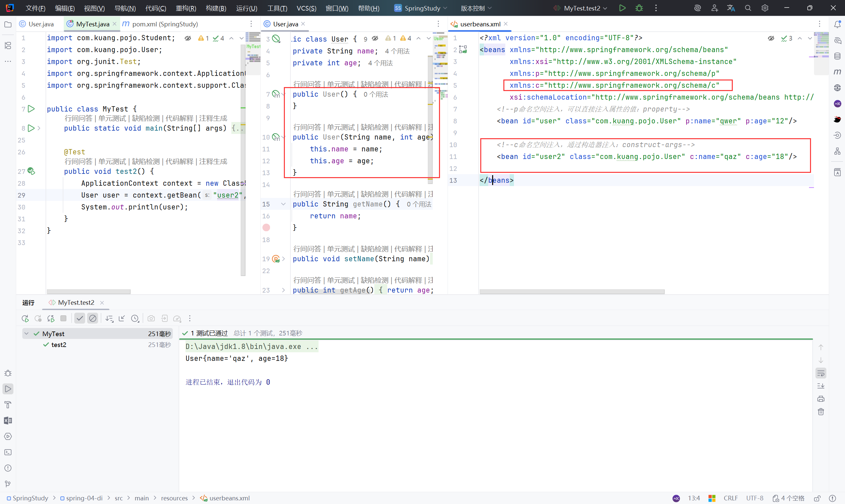Open the Database tool window icon
The width and height of the screenshot is (845, 504).
pos(837,56)
